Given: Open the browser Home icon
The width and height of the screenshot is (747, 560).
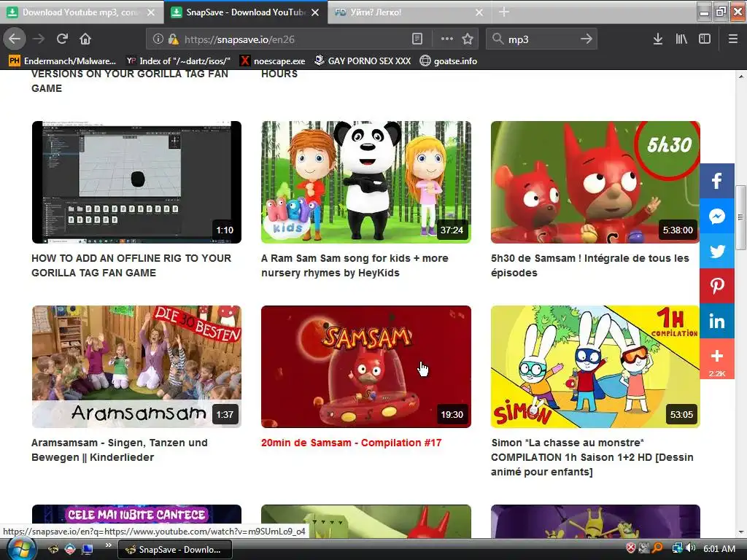Looking at the screenshot, I should coord(85,39).
